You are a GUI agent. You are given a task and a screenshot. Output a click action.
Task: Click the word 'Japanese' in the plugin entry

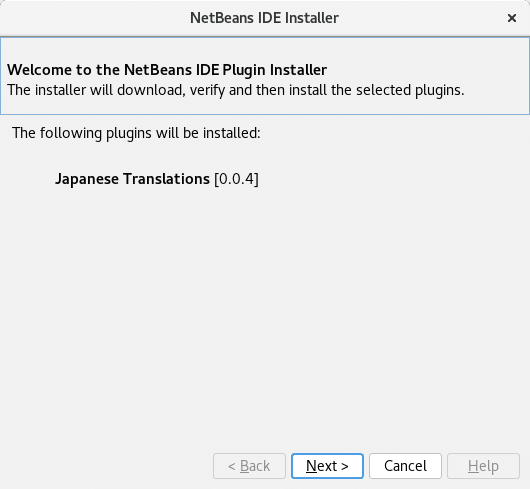point(87,179)
